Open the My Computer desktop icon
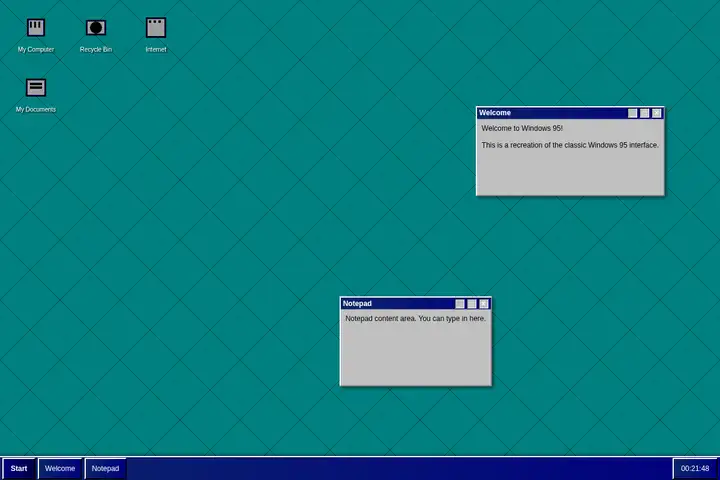 (x=36, y=35)
